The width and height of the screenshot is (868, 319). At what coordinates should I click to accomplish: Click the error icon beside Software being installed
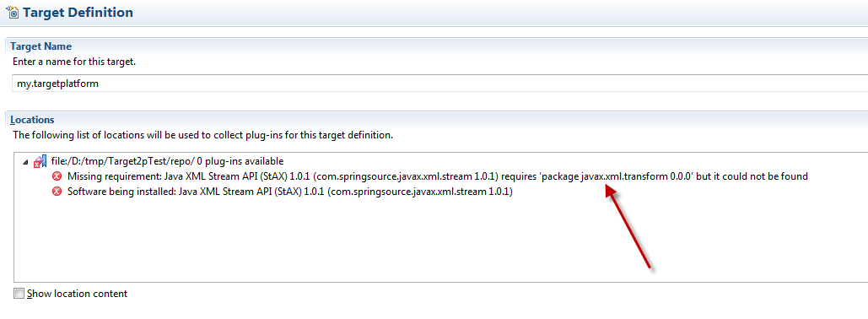tap(57, 192)
